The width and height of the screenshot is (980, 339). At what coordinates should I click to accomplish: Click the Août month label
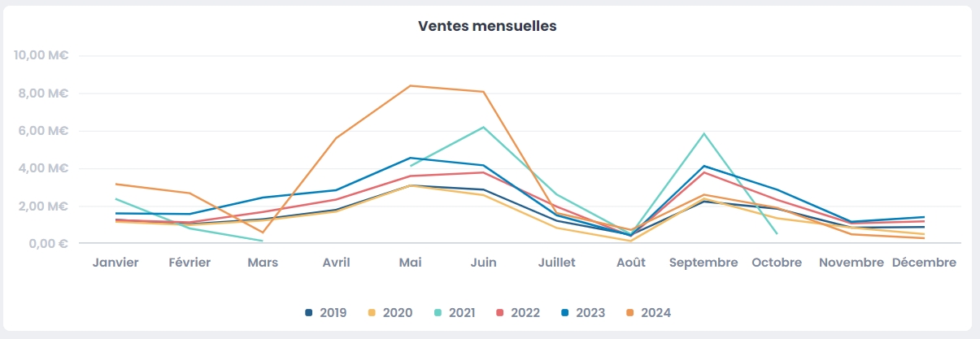[x=630, y=263]
